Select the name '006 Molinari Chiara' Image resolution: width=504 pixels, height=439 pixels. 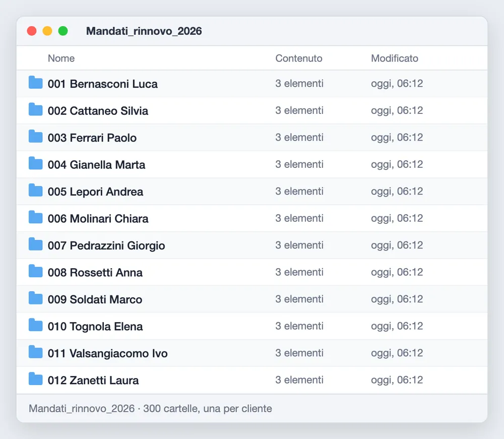pos(98,219)
